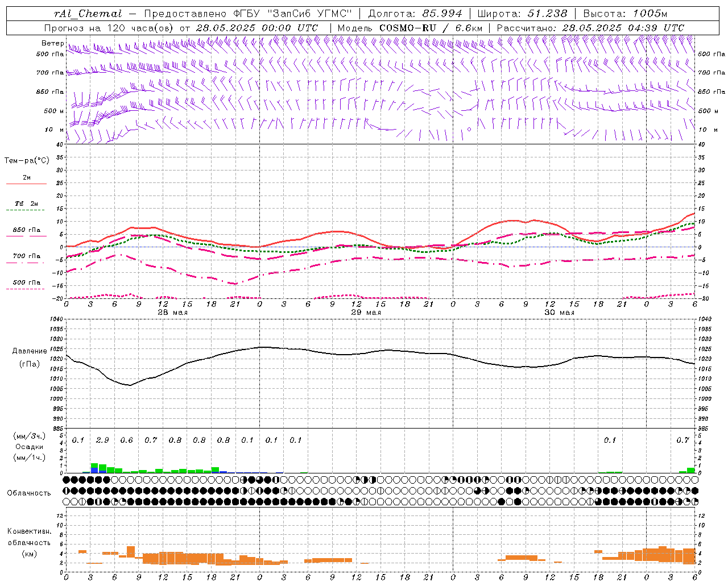Click the "Долгота: 85.994" header field
This screenshot has height=582, width=728.
[416, 14]
